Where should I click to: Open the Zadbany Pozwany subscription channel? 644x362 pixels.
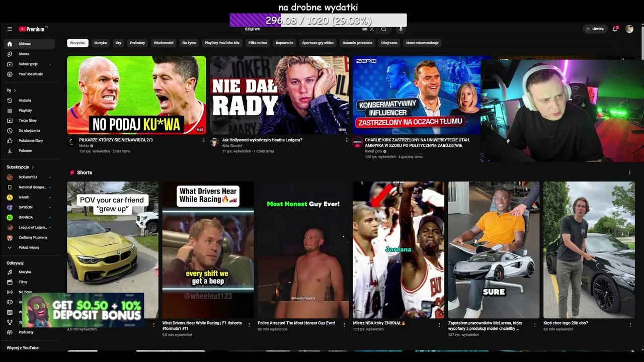coord(29,237)
